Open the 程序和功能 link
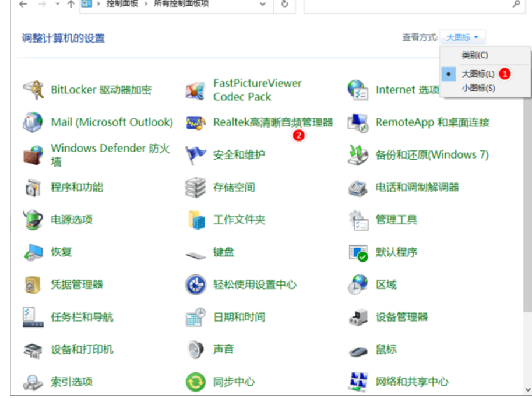 point(77,188)
